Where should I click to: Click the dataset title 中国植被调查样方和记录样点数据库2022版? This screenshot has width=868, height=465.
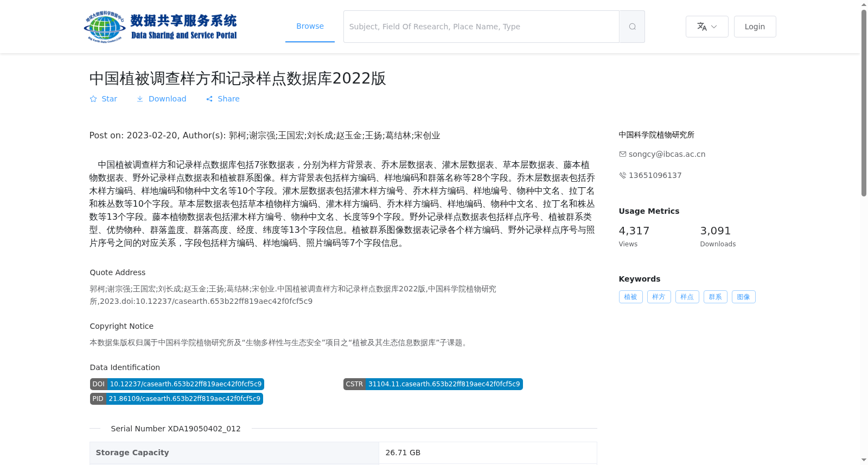tap(238, 78)
